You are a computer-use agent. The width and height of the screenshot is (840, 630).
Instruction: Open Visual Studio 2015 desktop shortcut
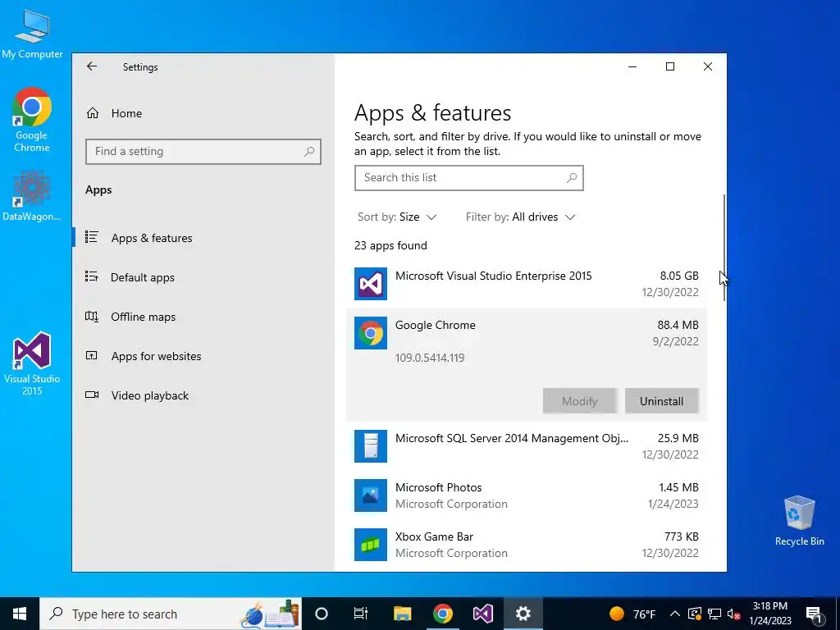pyautogui.click(x=32, y=363)
